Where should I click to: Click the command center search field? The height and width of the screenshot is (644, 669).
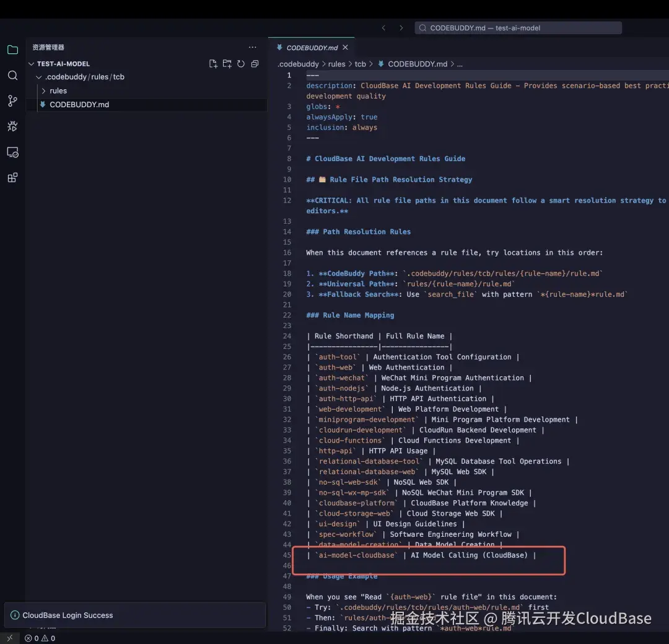click(x=518, y=28)
